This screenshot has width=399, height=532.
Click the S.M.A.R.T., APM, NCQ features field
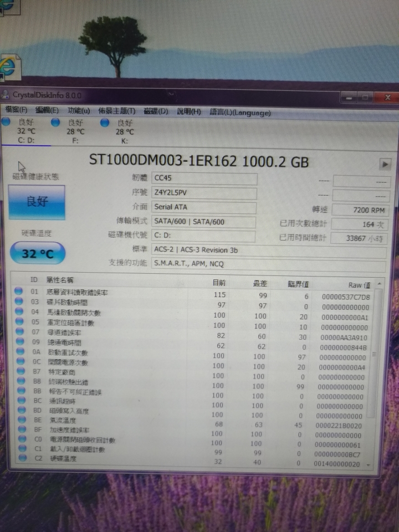[268, 264]
